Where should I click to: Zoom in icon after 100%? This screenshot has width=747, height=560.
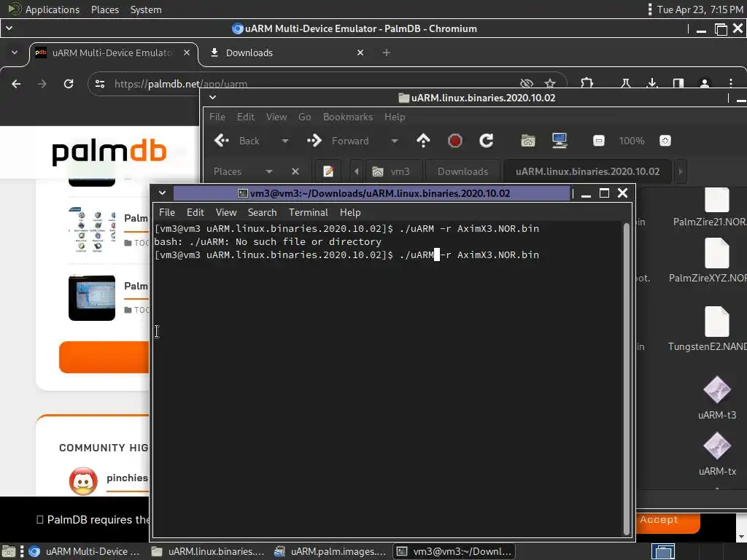click(x=665, y=141)
